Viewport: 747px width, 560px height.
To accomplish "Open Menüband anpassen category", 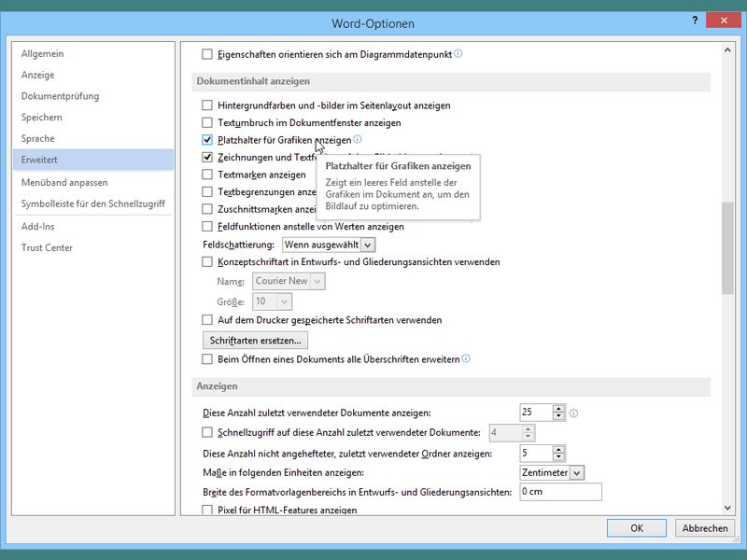I will coord(92,182).
